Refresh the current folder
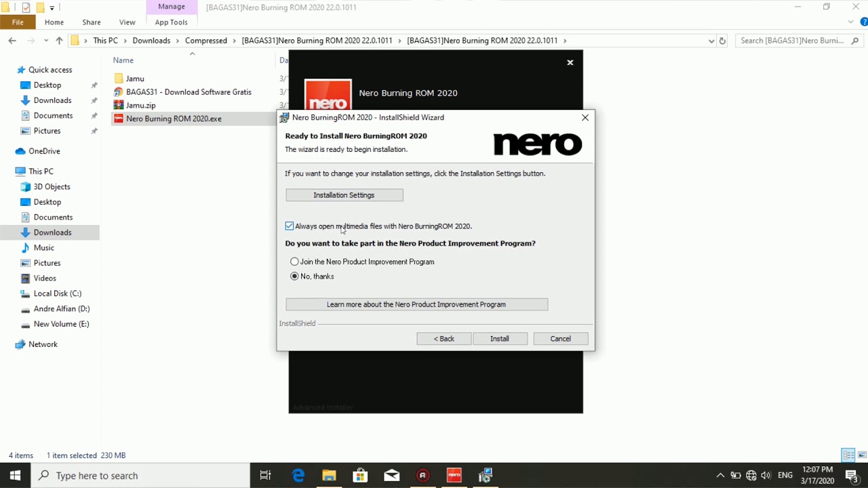The height and width of the screenshot is (488, 868). [722, 41]
